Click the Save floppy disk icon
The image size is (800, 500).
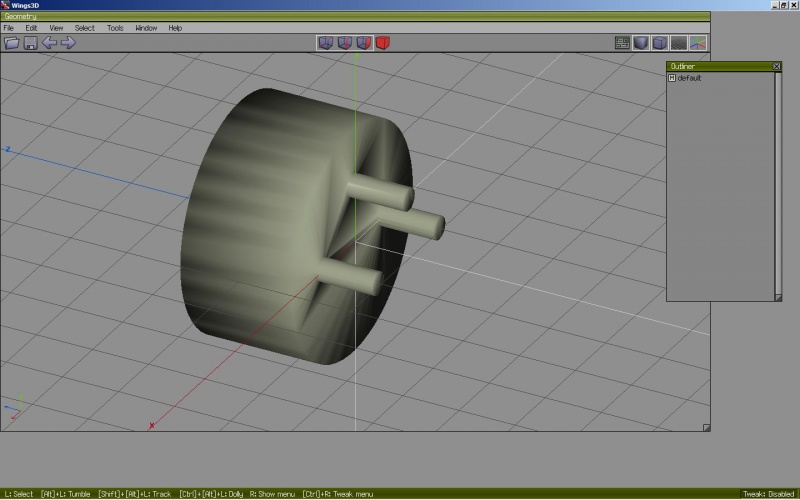[x=30, y=43]
